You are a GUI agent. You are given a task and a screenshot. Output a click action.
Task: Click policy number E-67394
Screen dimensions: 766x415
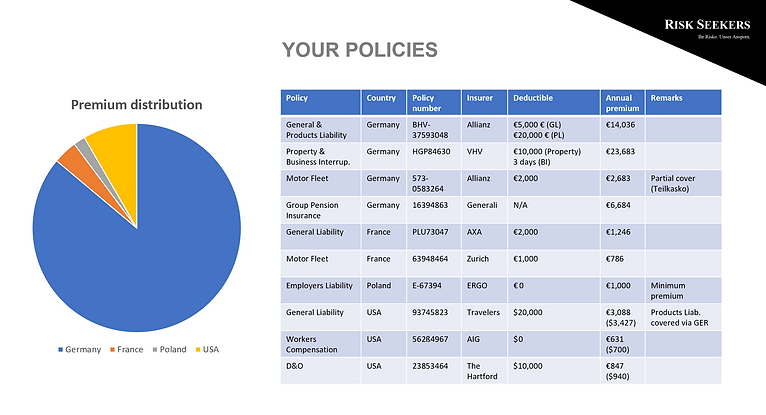click(x=434, y=290)
